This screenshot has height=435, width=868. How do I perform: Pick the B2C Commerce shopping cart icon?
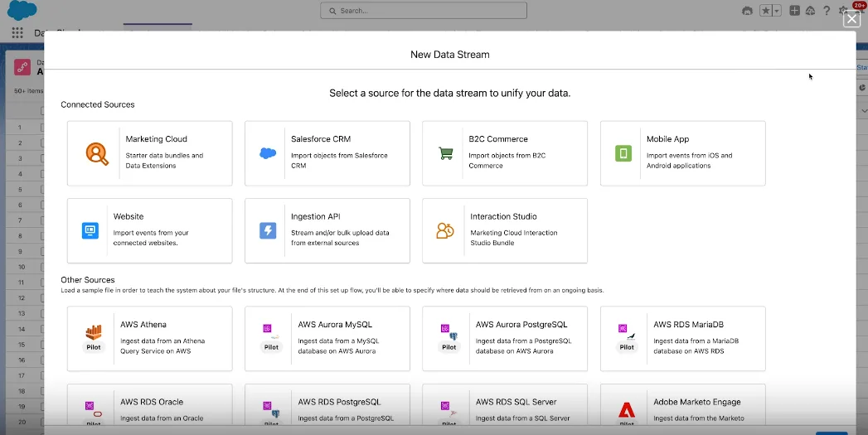(446, 153)
